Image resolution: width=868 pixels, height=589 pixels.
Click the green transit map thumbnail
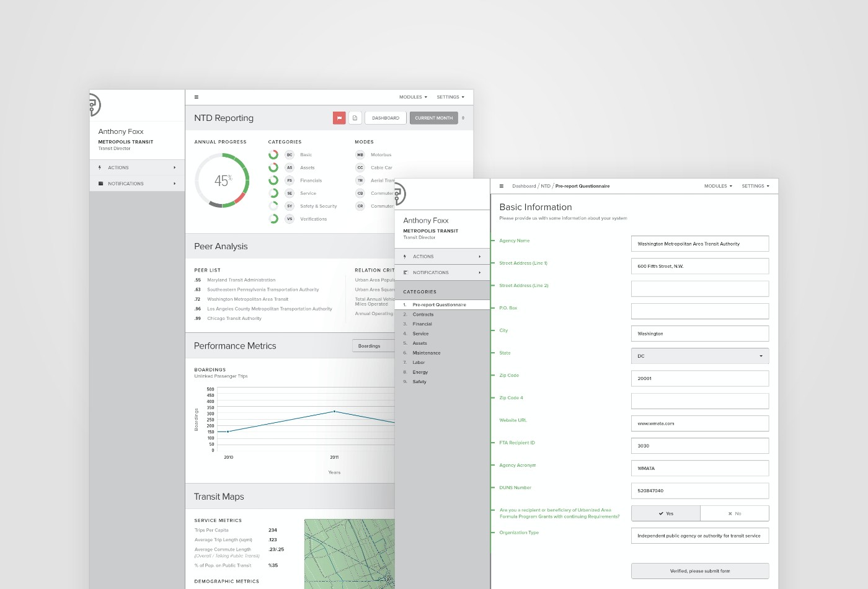pos(349,554)
